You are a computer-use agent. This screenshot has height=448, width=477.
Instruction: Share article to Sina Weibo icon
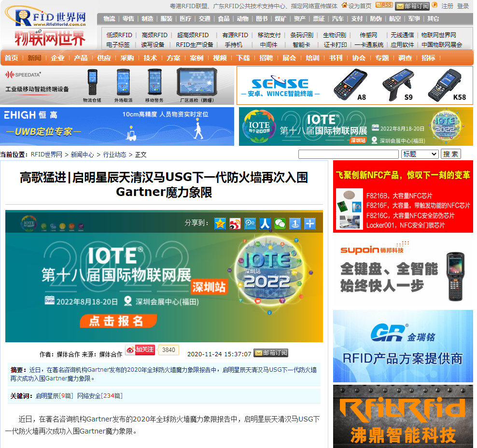click(x=235, y=223)
